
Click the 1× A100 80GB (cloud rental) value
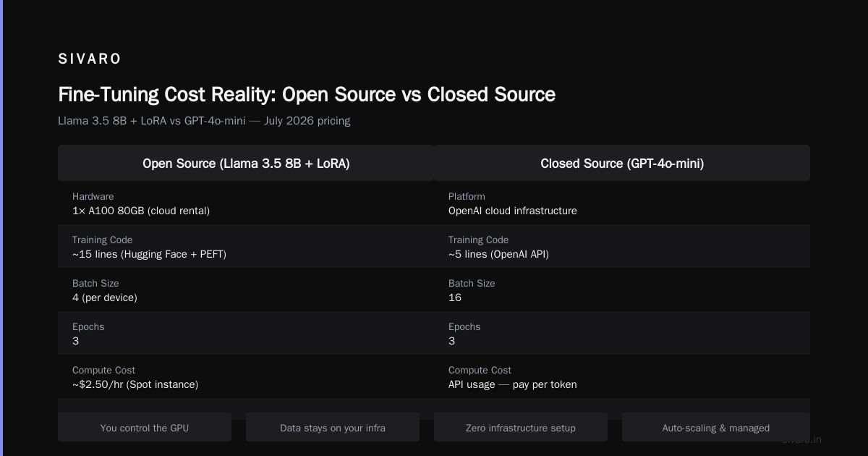[x=141, y=211]
